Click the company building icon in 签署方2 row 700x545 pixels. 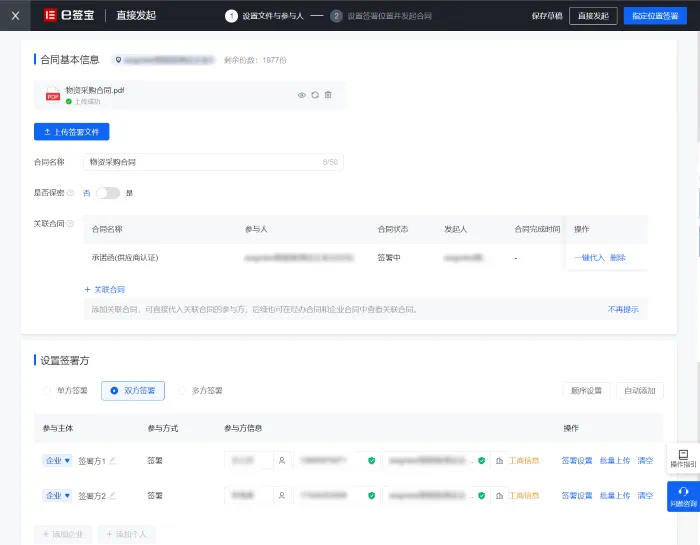click(500, 495)
